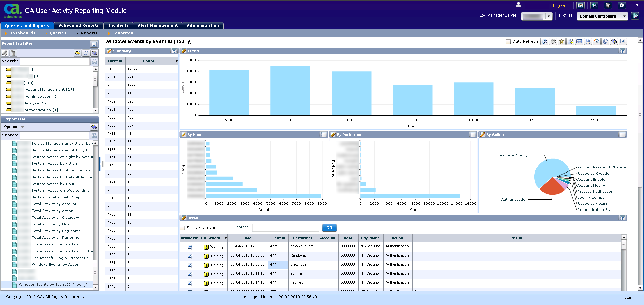Click the globe download icon in top header
This screenshot has width=644, height=305.
[x=594, y=5]
